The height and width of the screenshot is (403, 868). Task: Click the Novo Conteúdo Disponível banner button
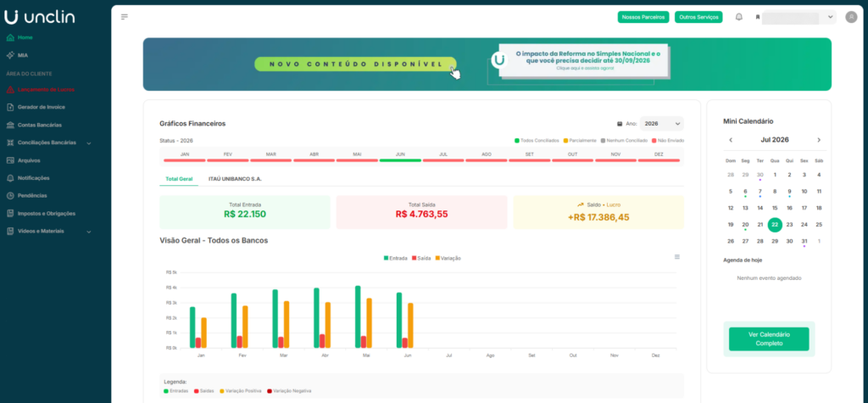coord(355,64)
